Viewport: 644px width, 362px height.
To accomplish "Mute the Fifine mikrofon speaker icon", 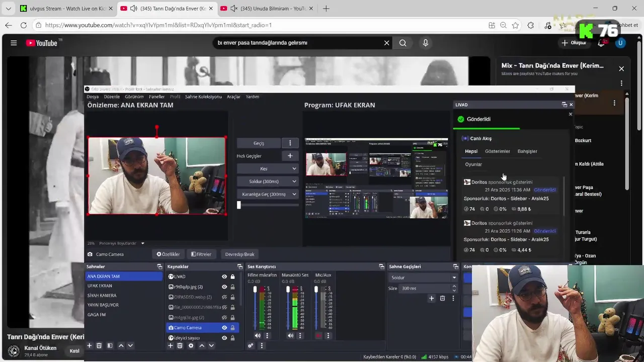I will tap(258, 335).
